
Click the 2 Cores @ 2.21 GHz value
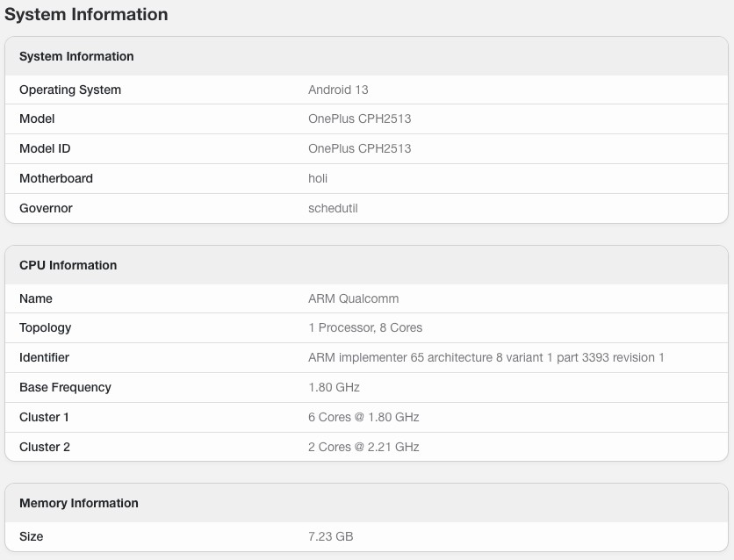click(363, 447)
